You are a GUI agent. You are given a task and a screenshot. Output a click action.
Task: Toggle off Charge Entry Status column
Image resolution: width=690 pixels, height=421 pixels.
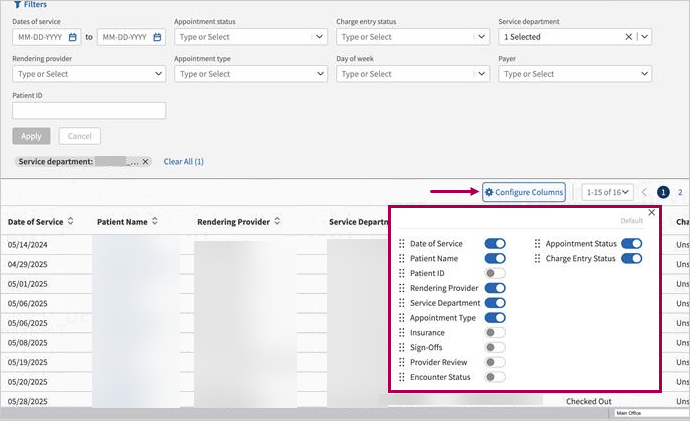pyautogui.click(x=631, y=258)
